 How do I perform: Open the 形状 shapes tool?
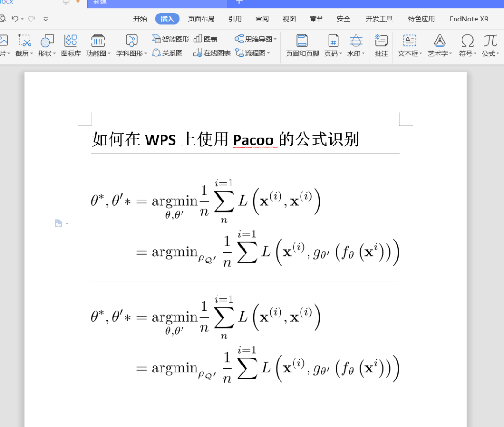47,46
